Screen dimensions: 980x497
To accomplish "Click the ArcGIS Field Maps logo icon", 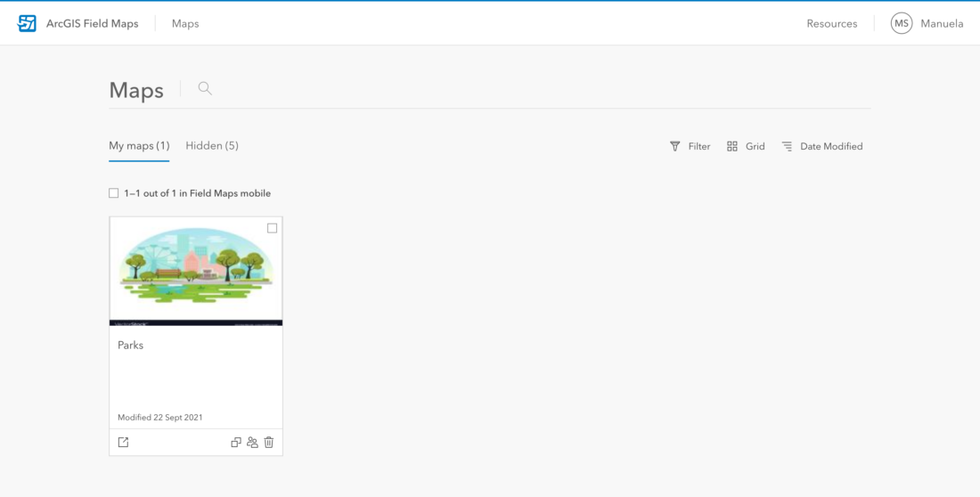I will (x=27, y=24).
